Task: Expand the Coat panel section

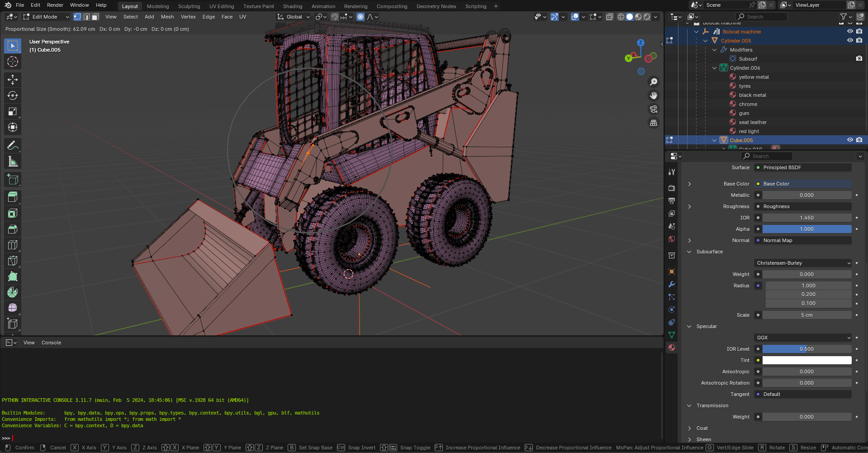Action: click(702, 428)
